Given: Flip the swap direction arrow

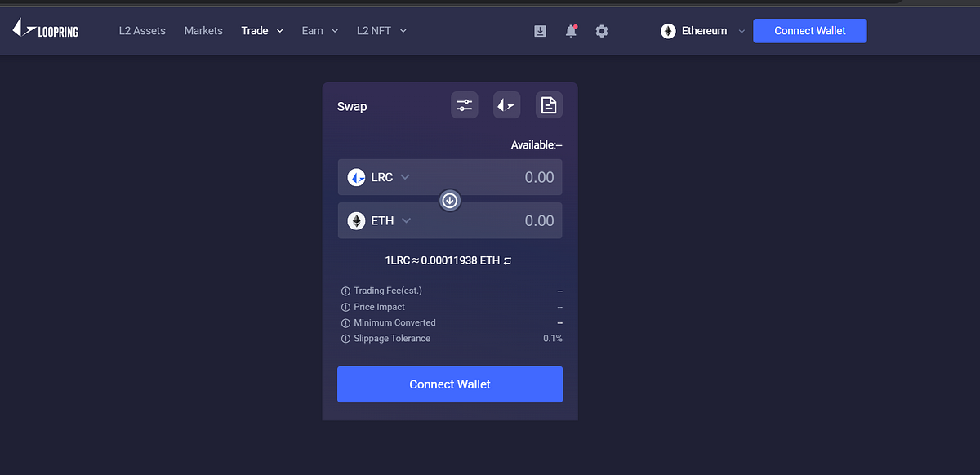Looking at the screenshot, I should point(449,200).
